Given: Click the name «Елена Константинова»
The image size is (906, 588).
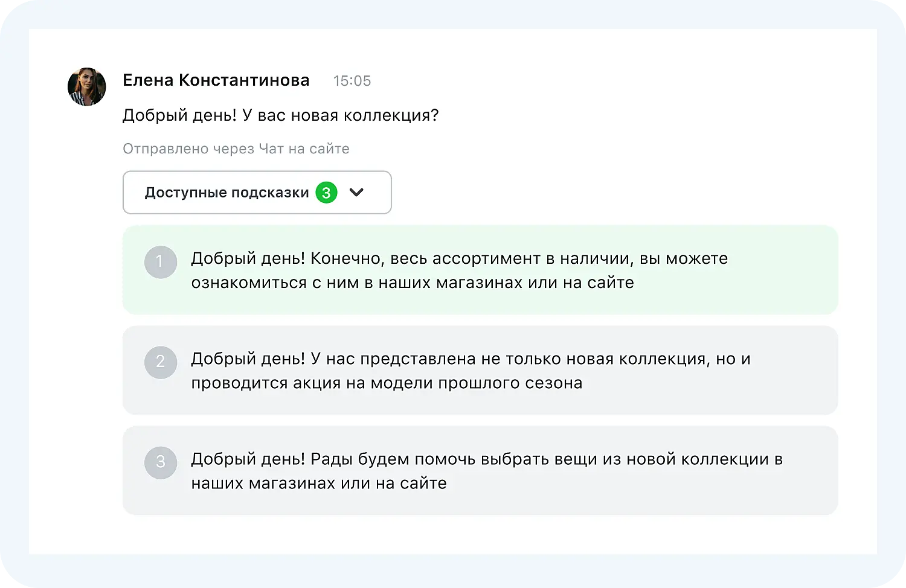Looking at the screenshot, I should click(216, 80).
